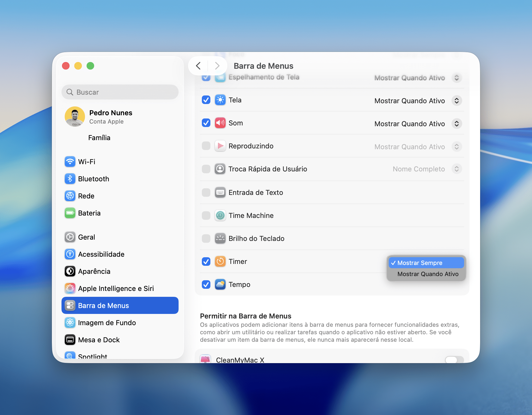This screenshot has width=532, height=415.
Task: Open the Família account link
Action: pyautogui.click(x=99, y=138)
